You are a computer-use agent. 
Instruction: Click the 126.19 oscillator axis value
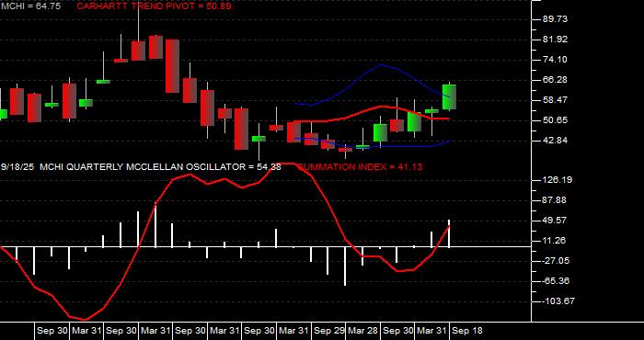[557, 180]
